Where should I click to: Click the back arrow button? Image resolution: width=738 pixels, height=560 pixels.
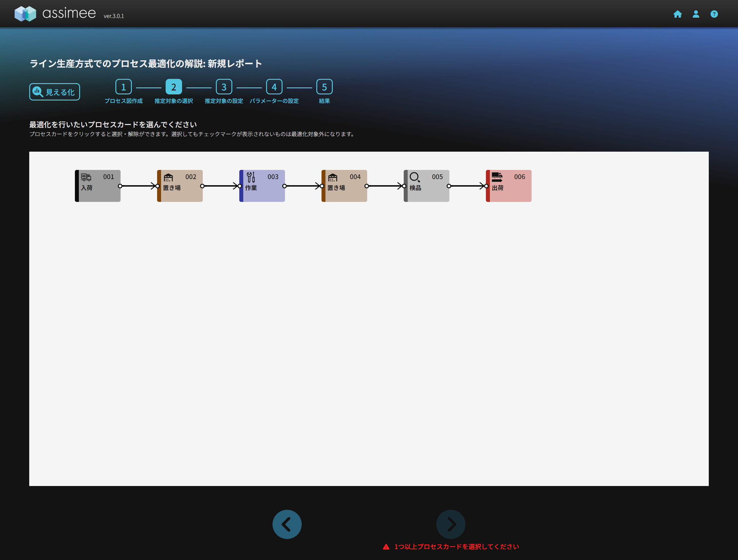click(x=287, y=524)
